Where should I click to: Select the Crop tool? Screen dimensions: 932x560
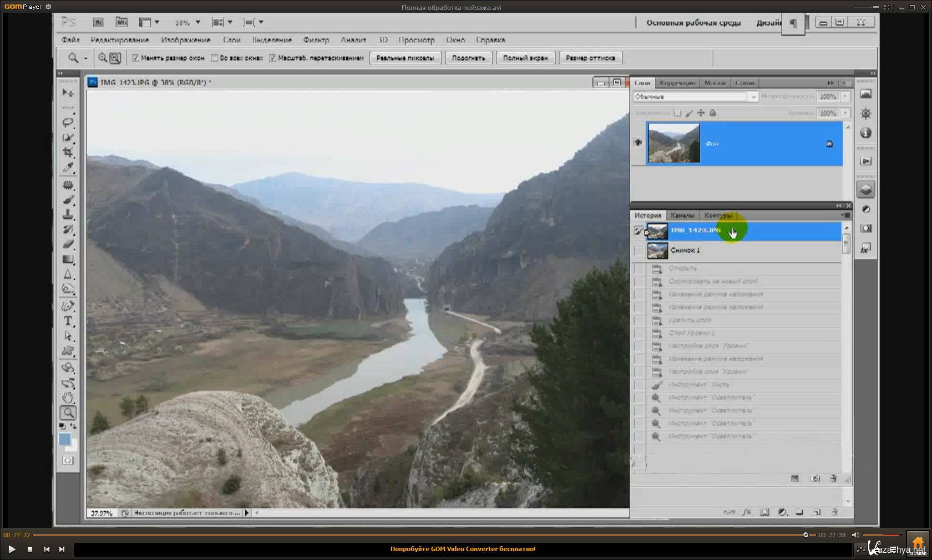pos(68,152)
